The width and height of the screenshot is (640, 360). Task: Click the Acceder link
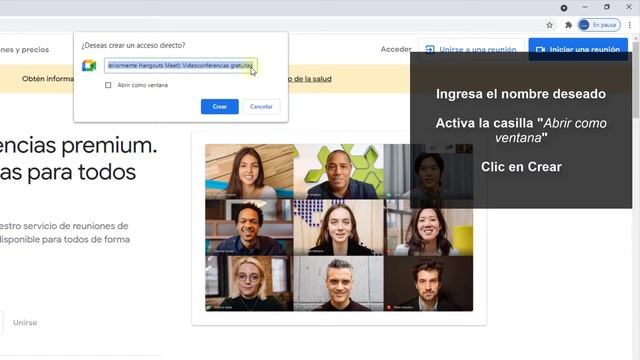(x=396, y=49)
